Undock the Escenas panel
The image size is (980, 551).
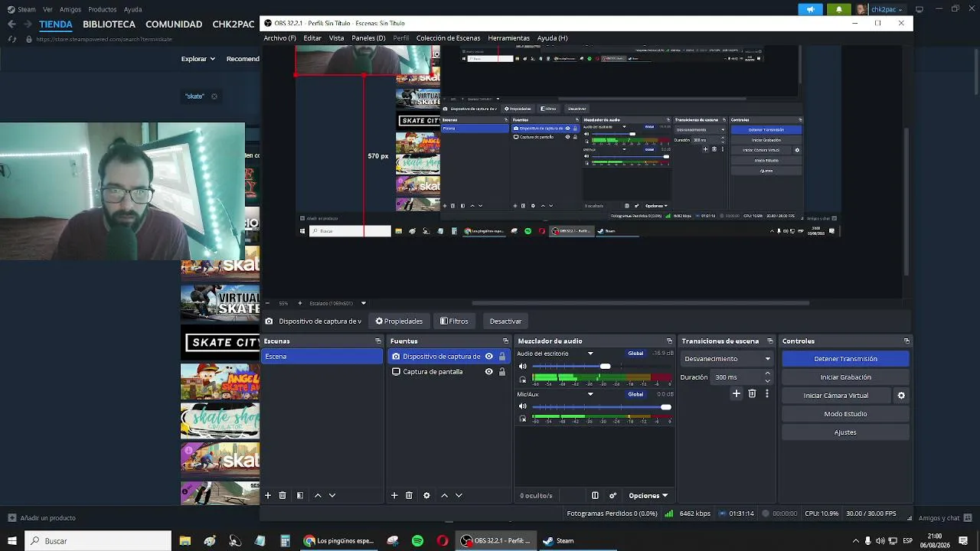pyautogui.click(x=377, y=341)
